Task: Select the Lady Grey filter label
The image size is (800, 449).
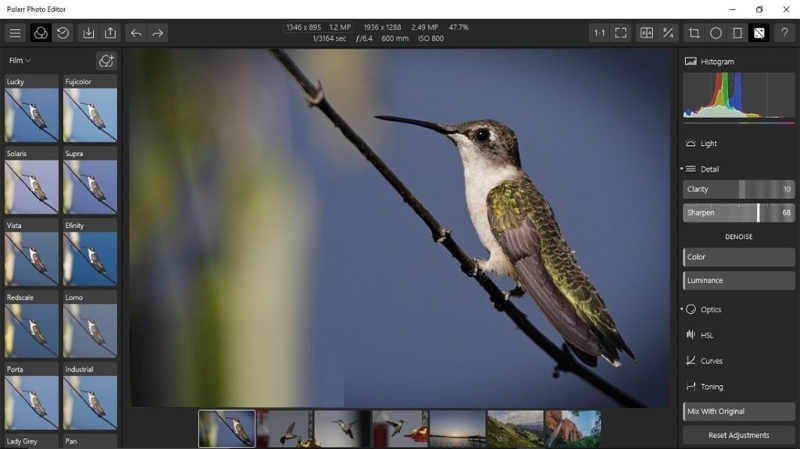Action: pos(22,442)
